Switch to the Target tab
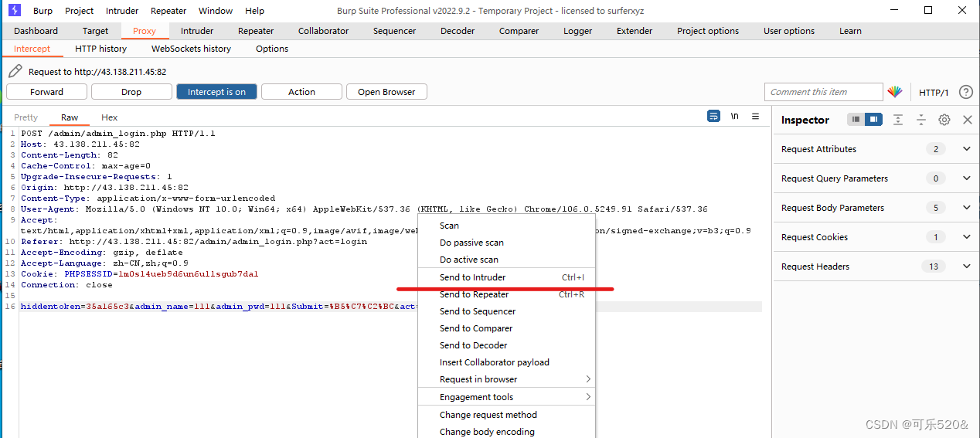Viewport: 980px width, 438px height. 96,31
